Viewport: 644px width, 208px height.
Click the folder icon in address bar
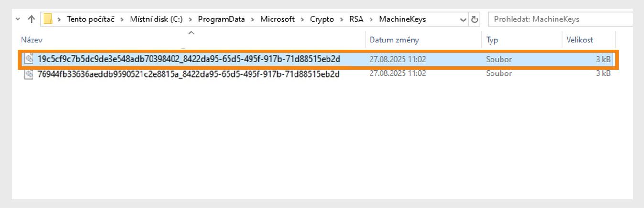(48, 20)
